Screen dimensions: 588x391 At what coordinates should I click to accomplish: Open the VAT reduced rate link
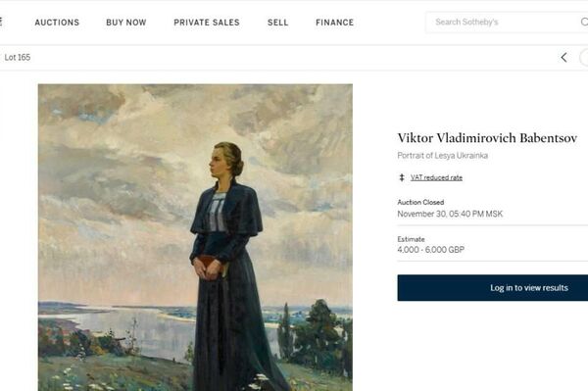tap(436, 177)
